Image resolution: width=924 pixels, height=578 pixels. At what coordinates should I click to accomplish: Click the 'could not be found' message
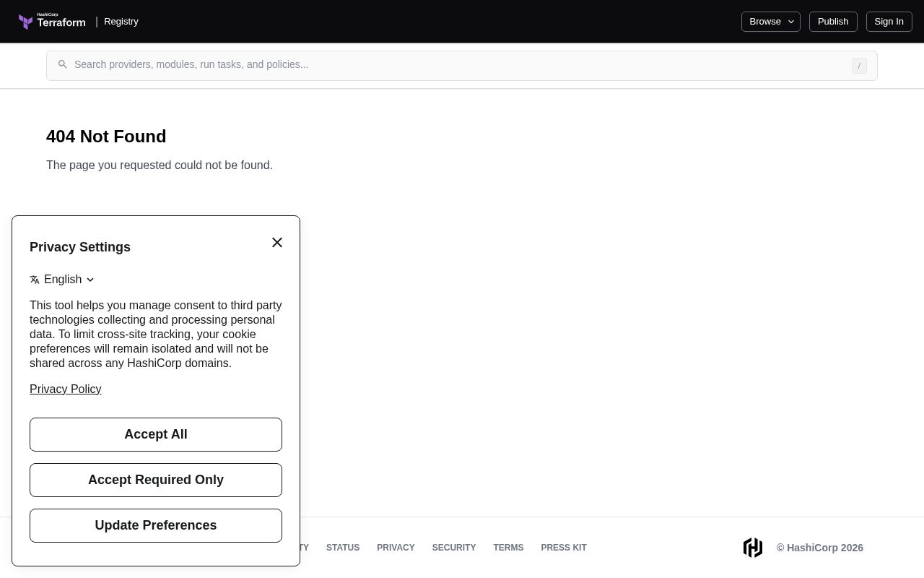click(160, 165)
